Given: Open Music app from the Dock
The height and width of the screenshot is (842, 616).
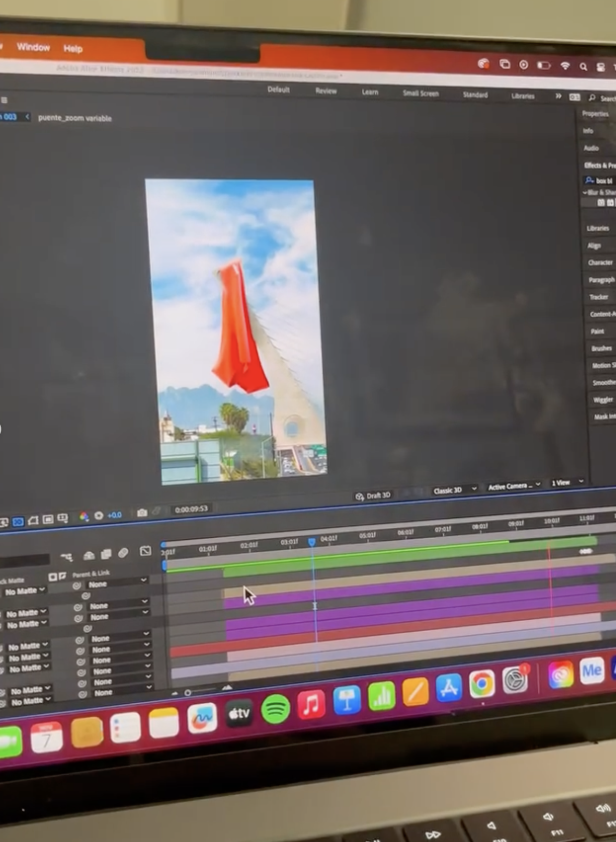Looking at the screenshot, I should [311, 704].
